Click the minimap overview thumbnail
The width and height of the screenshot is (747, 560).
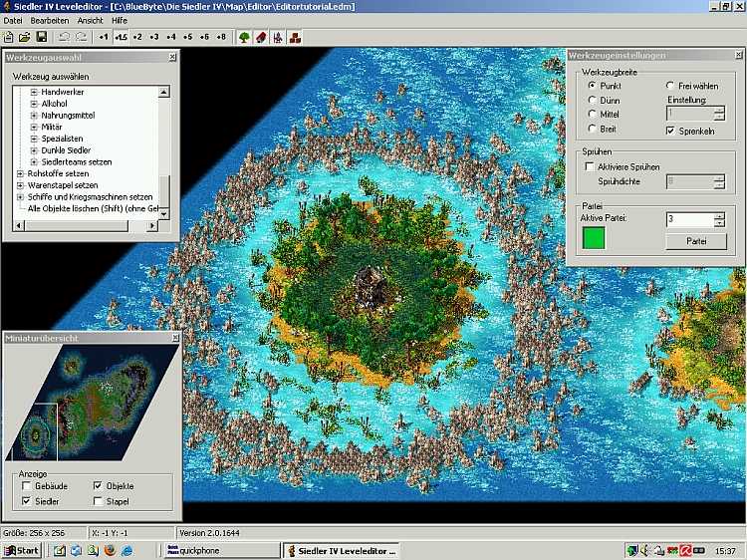pos(92,403)
